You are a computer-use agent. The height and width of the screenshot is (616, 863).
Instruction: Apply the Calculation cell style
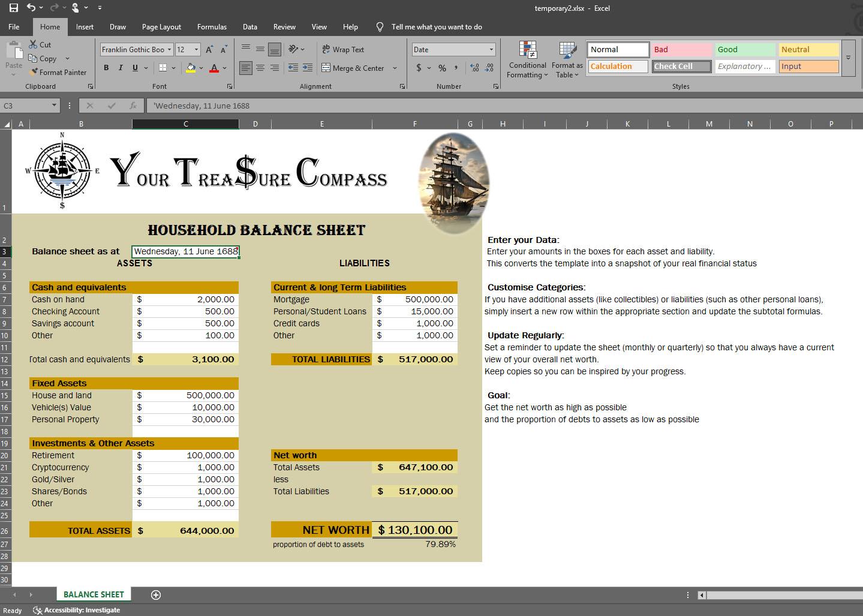click(618, 67)
